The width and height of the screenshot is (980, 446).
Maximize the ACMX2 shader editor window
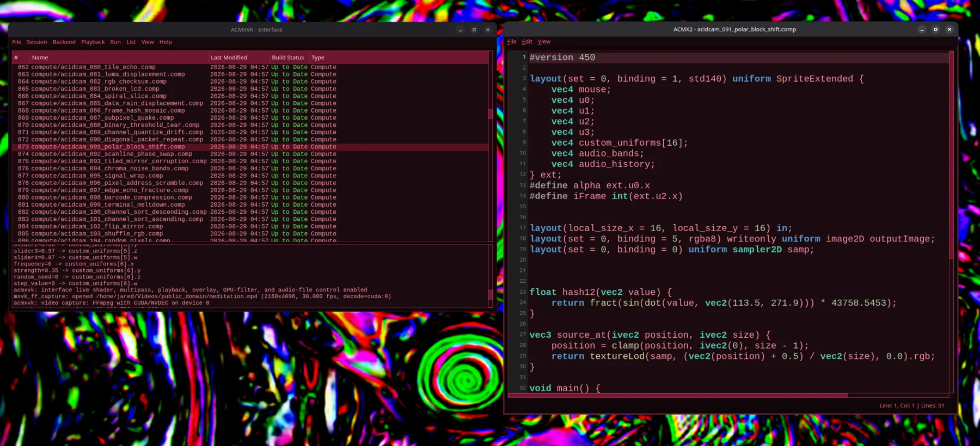click(936, 29)
